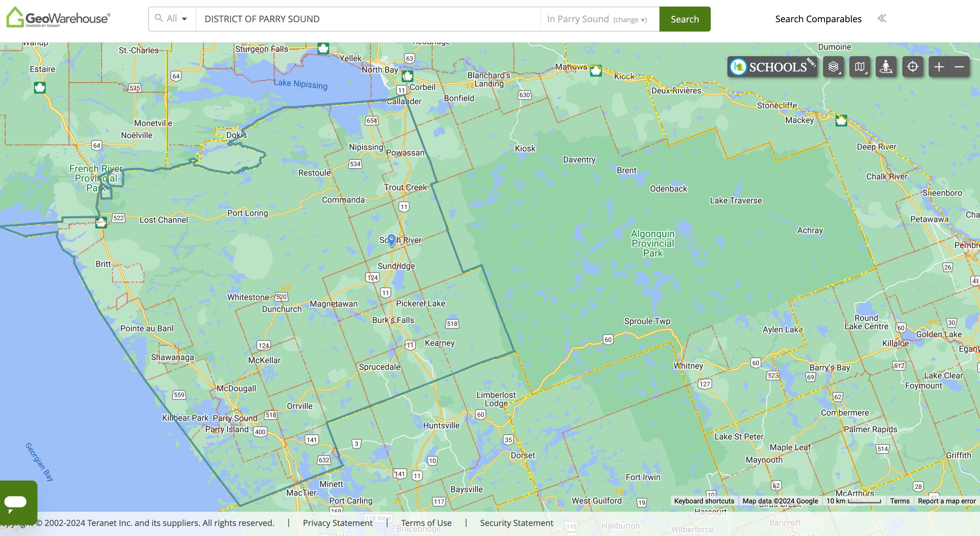980x536 pixels.
Task: Click the Highway 534 shield
Action: [x=355, y=164]
